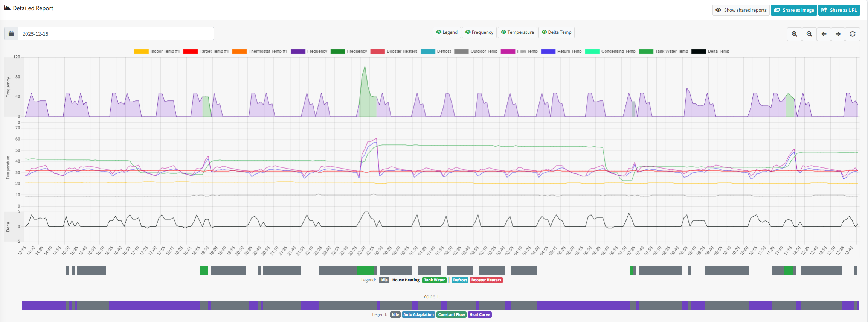The image size is (868, 322).
Task: Share the report as image
Action: (x=794, y=10)
